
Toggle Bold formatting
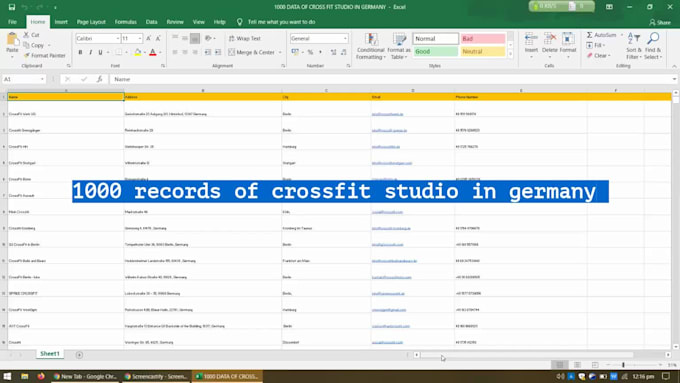[x=80, y=52]
